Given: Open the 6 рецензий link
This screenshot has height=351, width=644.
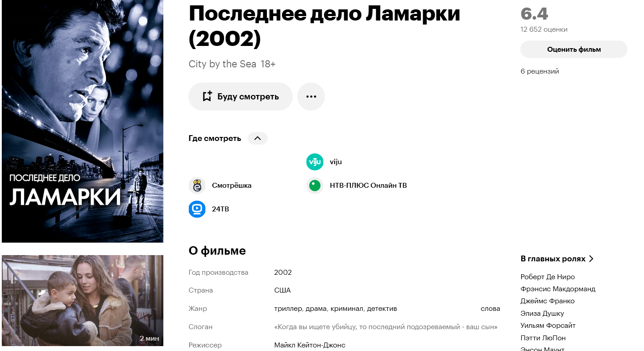Looking at the screenshot, I should pos(540,71).
